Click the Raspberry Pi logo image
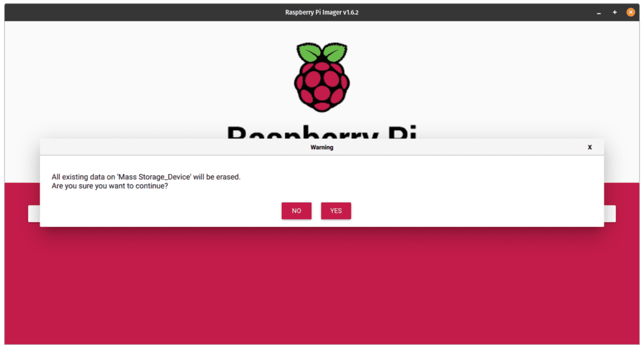Image resolution: width=644 pixels, height=349 pixels. click(x=321, y=77)
